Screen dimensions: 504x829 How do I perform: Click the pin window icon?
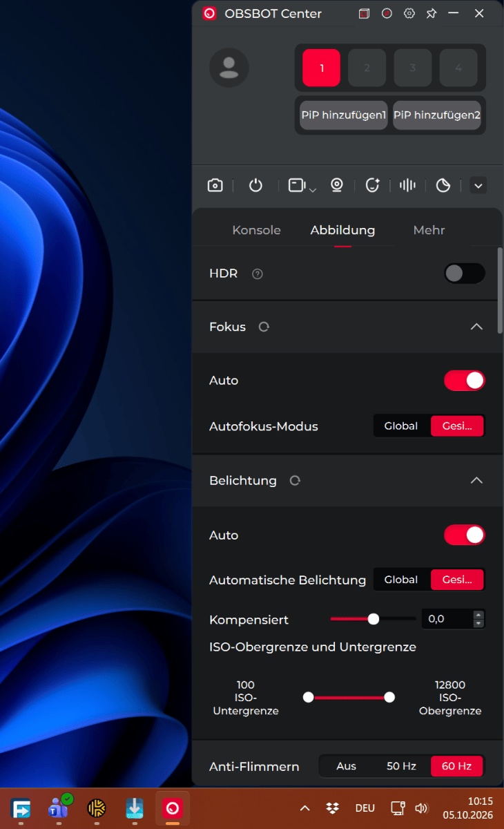coord(432,13)
